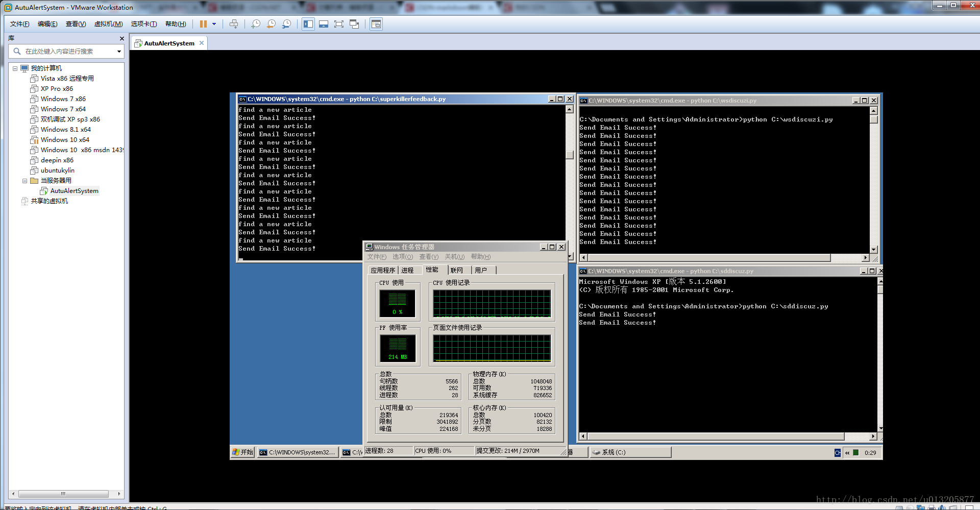Open power options dropdown arrow
Image resolution: width=980 pixels, height=510 pixels.
click(x=214, y=24)
